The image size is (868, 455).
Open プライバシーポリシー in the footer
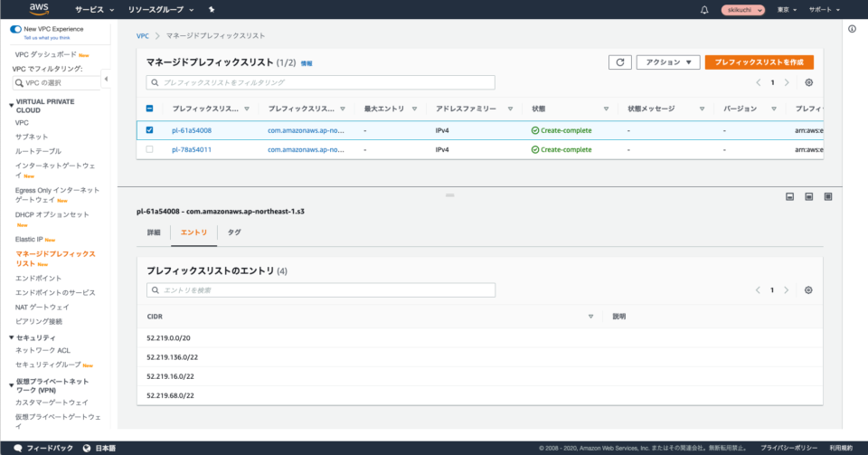pyautogui.click(x=788, y=448)
